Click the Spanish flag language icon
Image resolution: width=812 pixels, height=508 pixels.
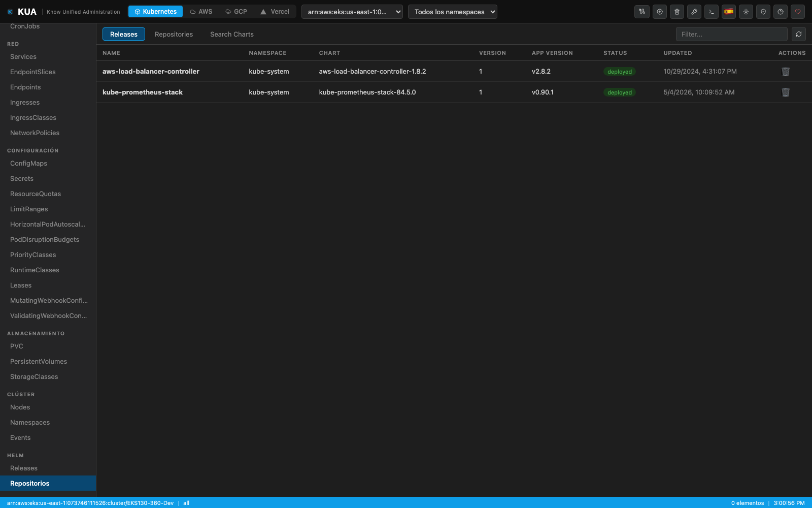pyautogui.click(x=728, y=12)
